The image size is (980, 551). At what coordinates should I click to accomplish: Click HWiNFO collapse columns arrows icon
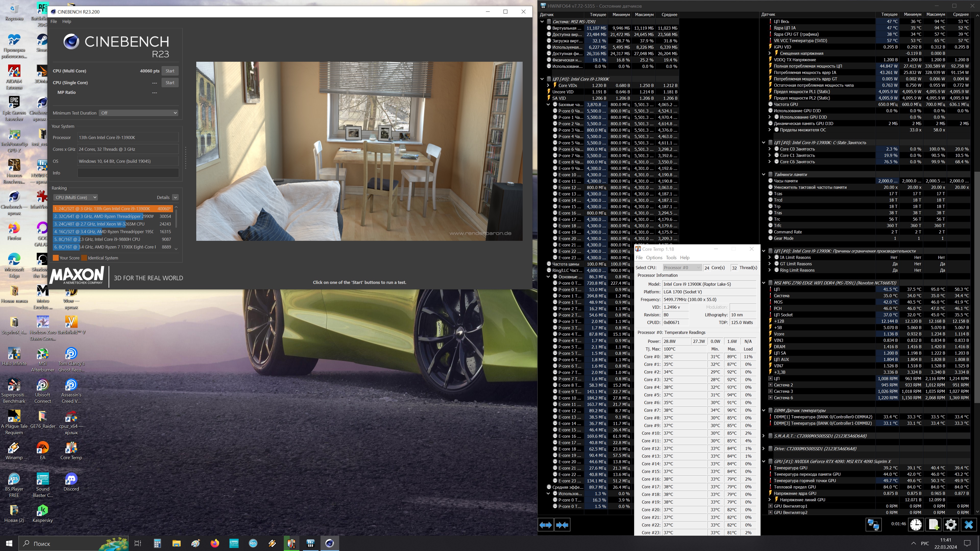click(x=562, y=525)
